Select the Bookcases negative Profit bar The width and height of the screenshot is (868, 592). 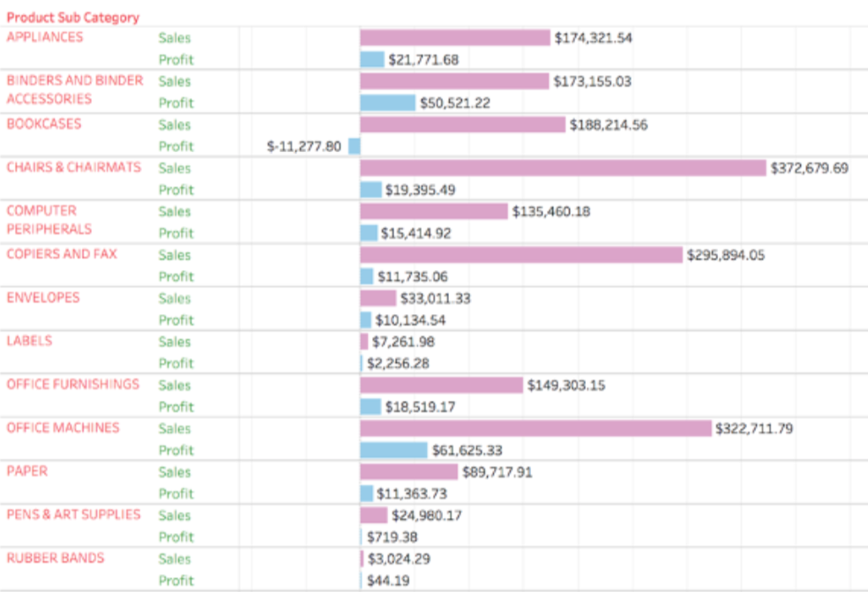click(355, 146)
